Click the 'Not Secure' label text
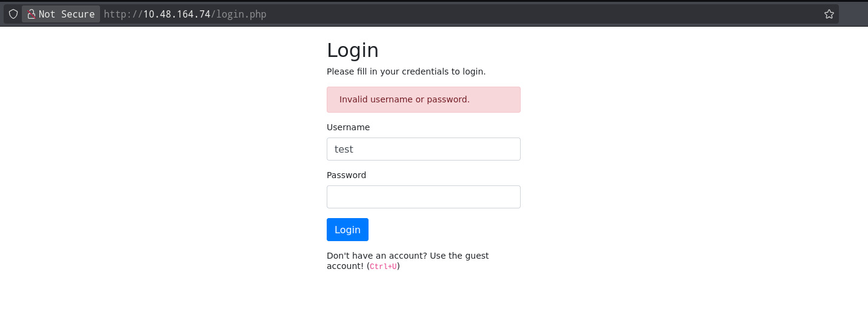This screenshot has width=868, height=312. point(67,14)
